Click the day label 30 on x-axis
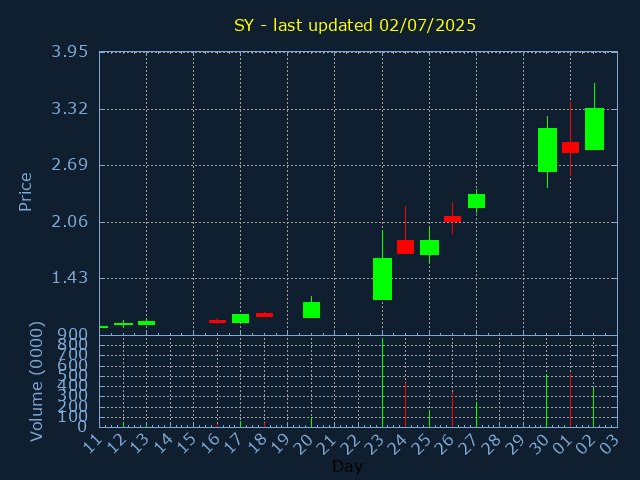 540,444
